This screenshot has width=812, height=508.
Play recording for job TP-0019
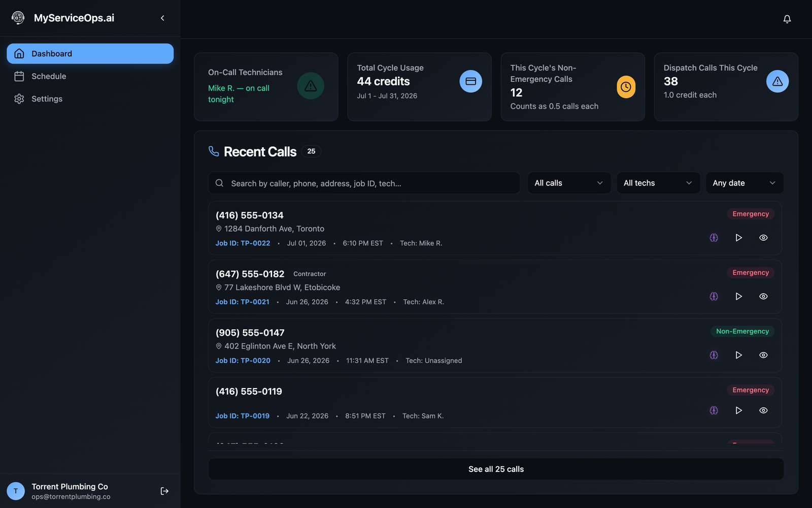coord(739,410)
